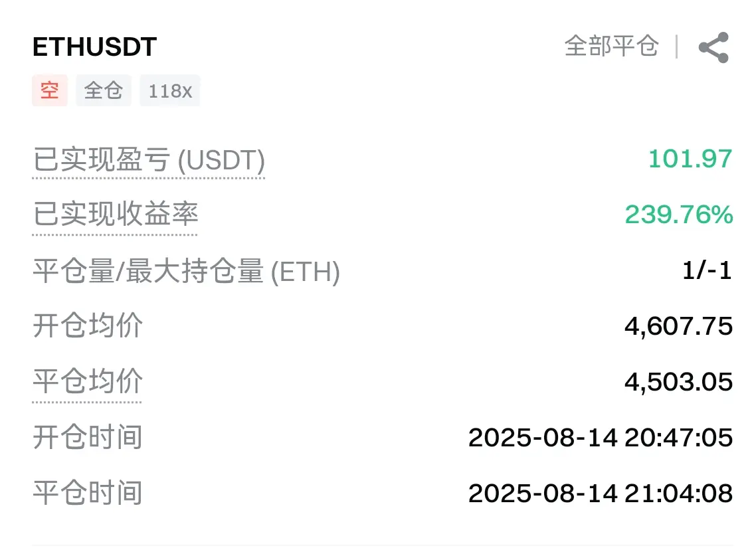Tap the close time 2025-08-14 21:04:08
The image size is (756, 550).
[601, 494]
